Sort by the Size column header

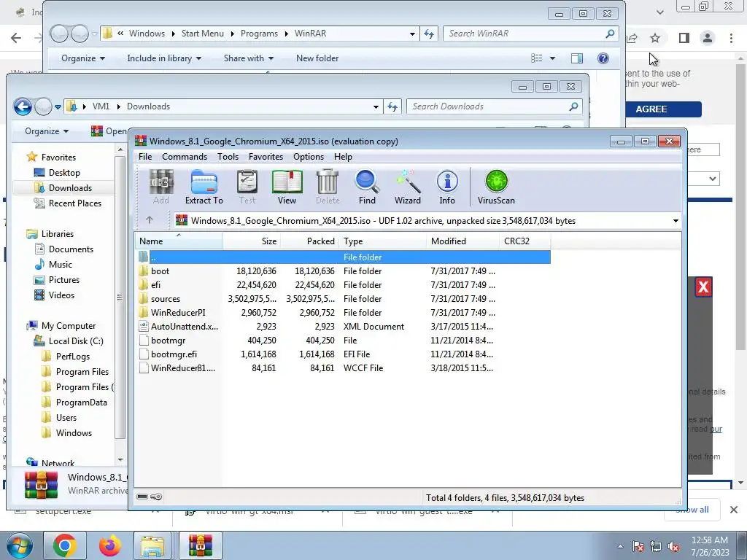[252, 241]
